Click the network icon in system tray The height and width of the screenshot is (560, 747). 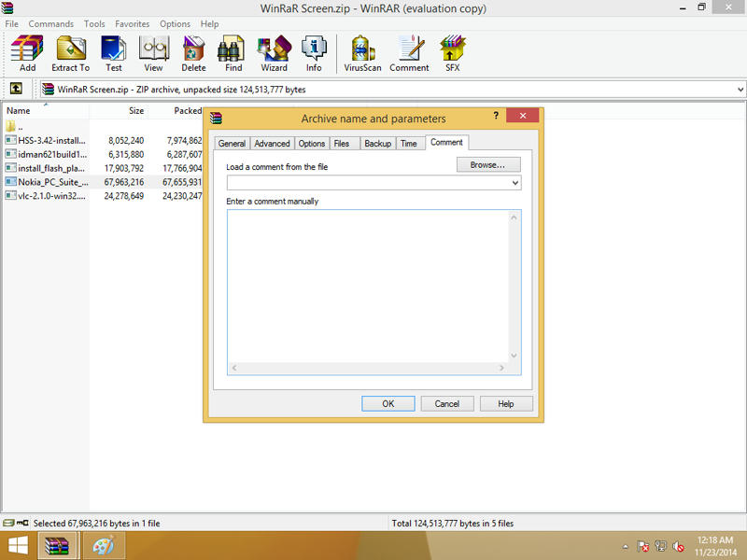pyautogui.click(x=661, y=546)
